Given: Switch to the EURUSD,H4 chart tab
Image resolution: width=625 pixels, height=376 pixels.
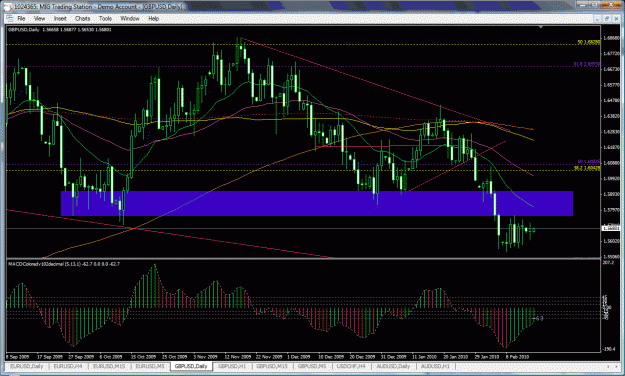Looking at the screenshot, I should (68, 366).
